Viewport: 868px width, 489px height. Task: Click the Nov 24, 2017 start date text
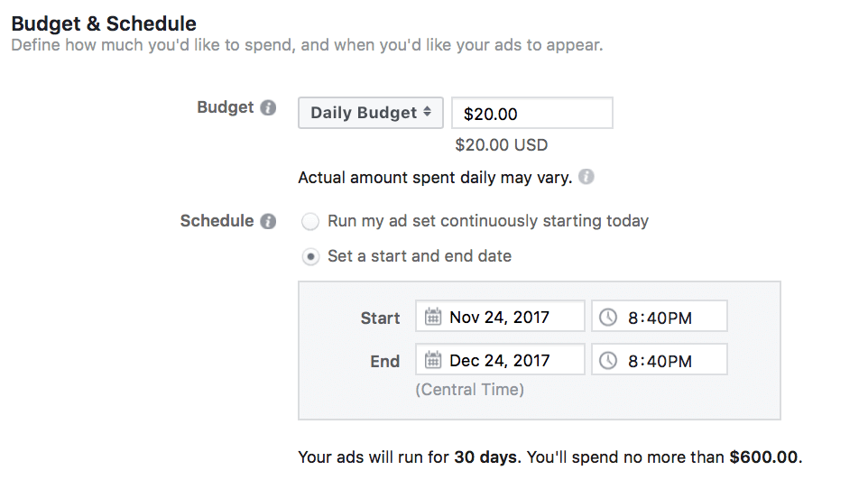tap(499, 317)
